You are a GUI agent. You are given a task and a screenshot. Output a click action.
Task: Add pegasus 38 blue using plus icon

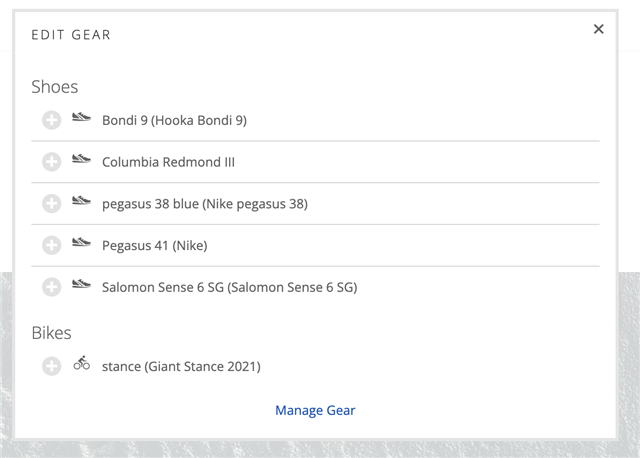point(52,204)
